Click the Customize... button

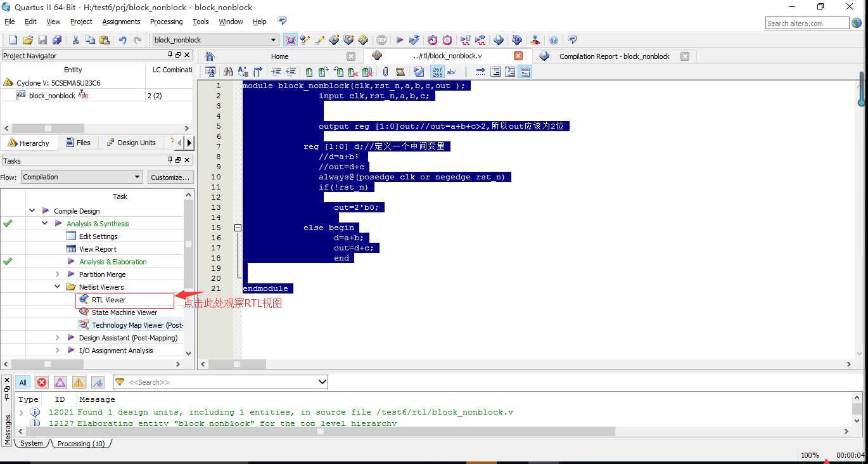point(170,177)
